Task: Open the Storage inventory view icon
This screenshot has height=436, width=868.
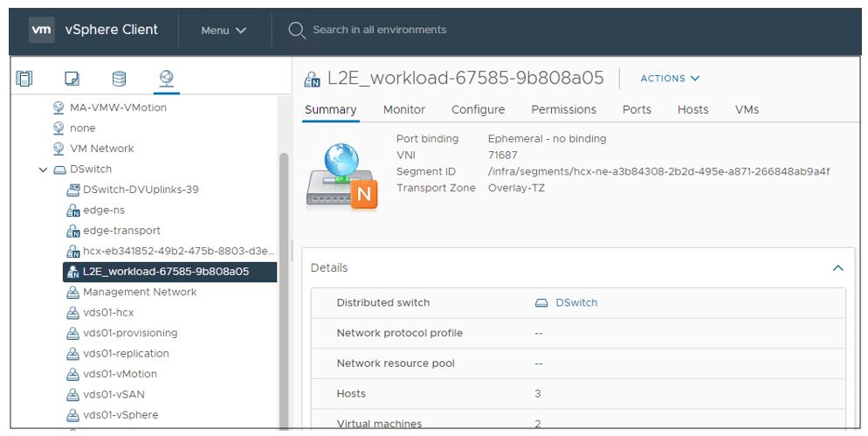Action: 119,78
